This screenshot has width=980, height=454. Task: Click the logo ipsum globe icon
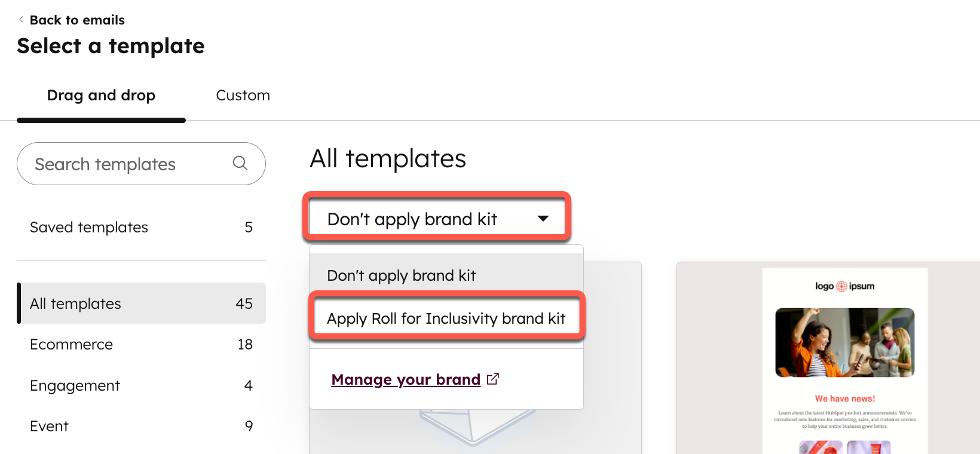coord(841,286)
